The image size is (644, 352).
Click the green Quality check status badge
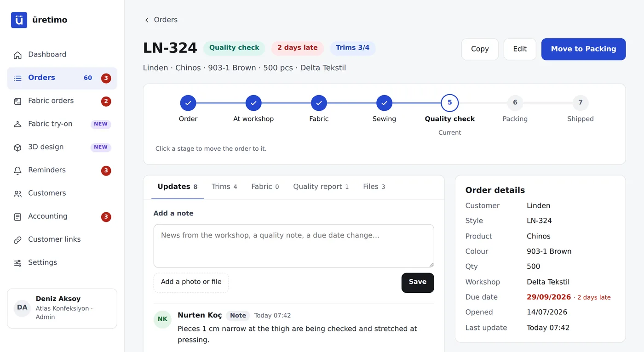point(234,48)
